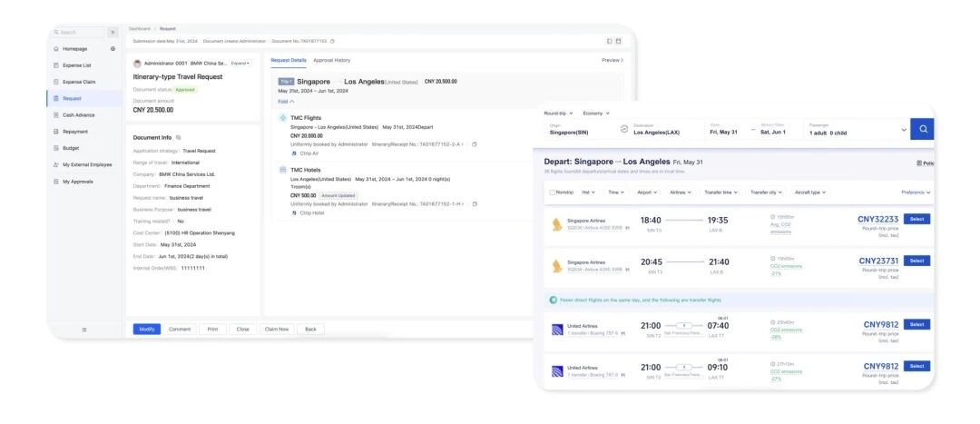Image resolution: width=980 pixels, height=424 pixels.
Task: Click the Modify button
Action: click(146, 329)
